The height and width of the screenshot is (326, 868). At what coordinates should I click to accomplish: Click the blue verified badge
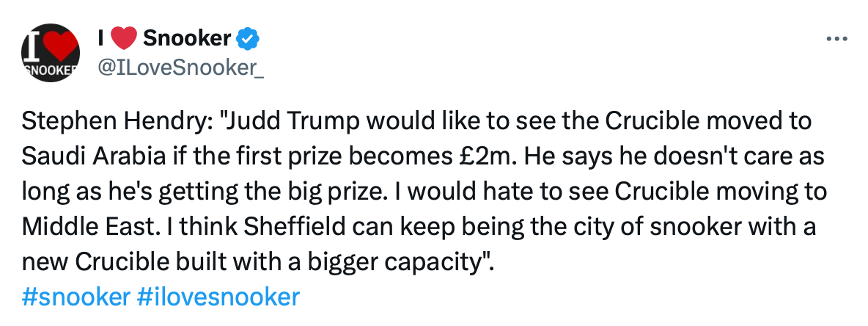click(251, 37)
